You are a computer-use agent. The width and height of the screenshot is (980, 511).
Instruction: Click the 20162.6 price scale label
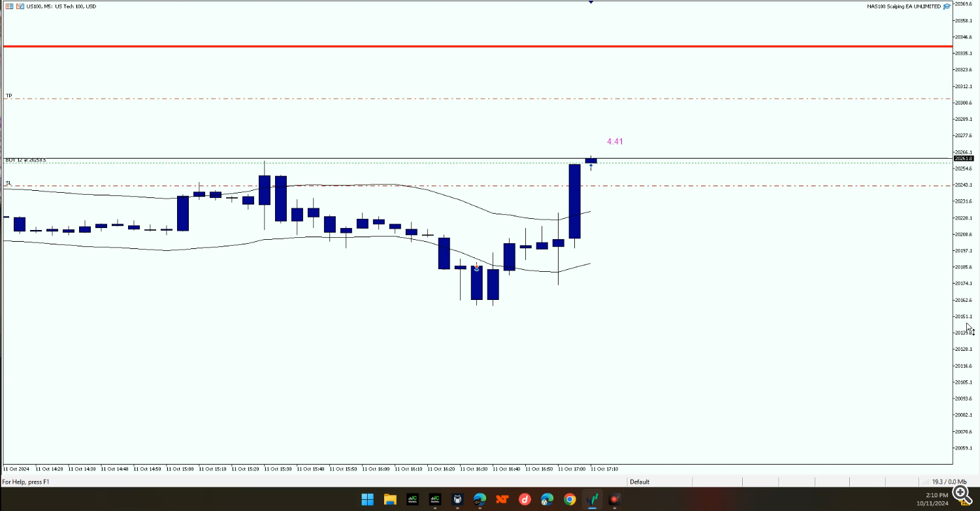point(963,300)
